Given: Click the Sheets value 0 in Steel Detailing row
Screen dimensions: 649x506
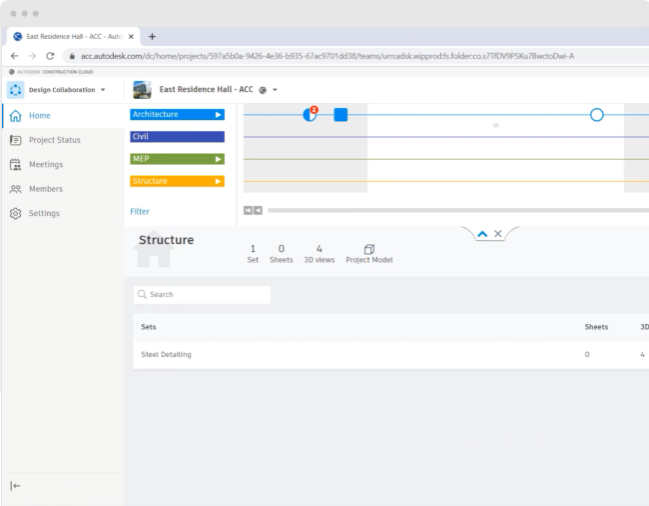Looking at the screenshot, I should tap(587, 355).
